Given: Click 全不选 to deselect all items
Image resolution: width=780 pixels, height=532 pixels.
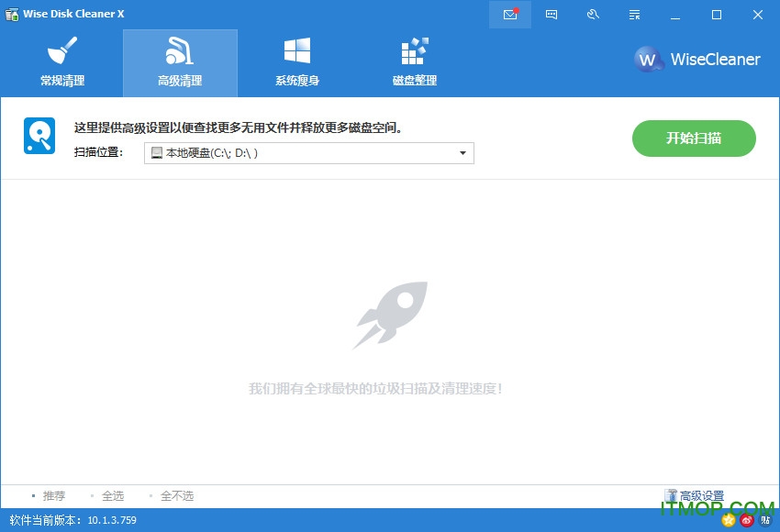Looking at the screenshot, I should [176, 496].
